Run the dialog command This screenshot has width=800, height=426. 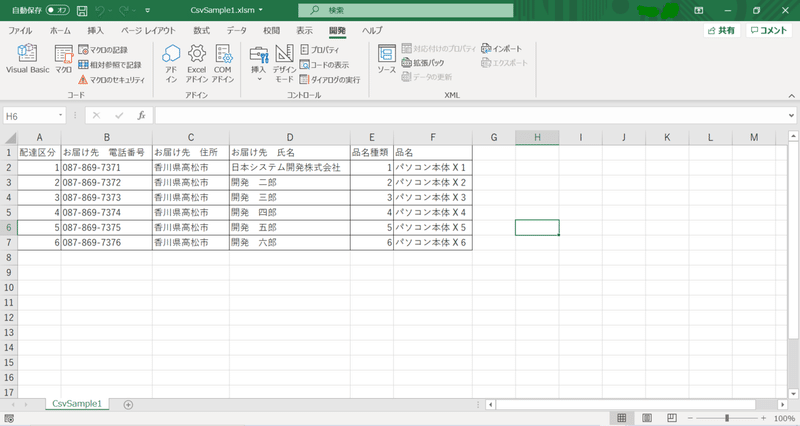[330, 80]
